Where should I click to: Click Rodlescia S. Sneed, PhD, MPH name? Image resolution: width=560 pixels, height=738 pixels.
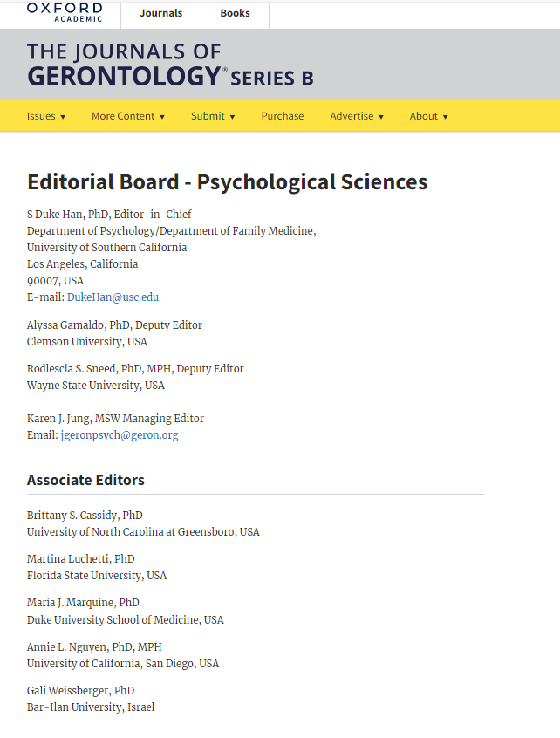click(x=100, y=369)
